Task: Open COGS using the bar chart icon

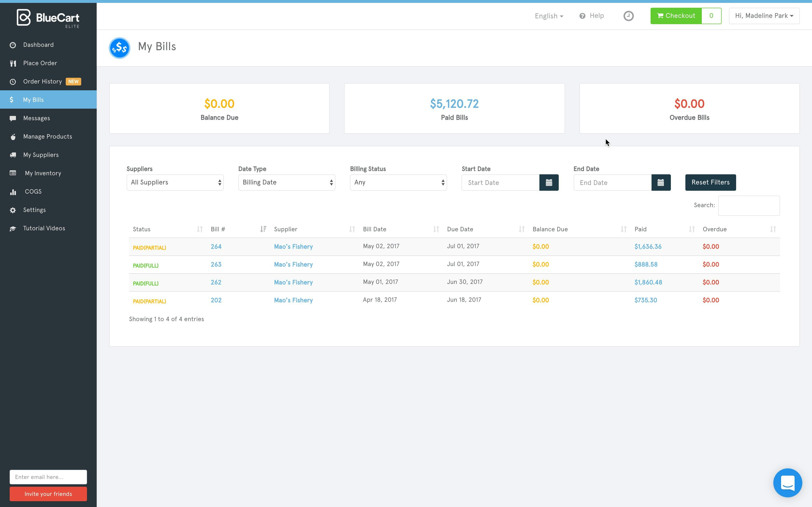Action: click(13, 191)
